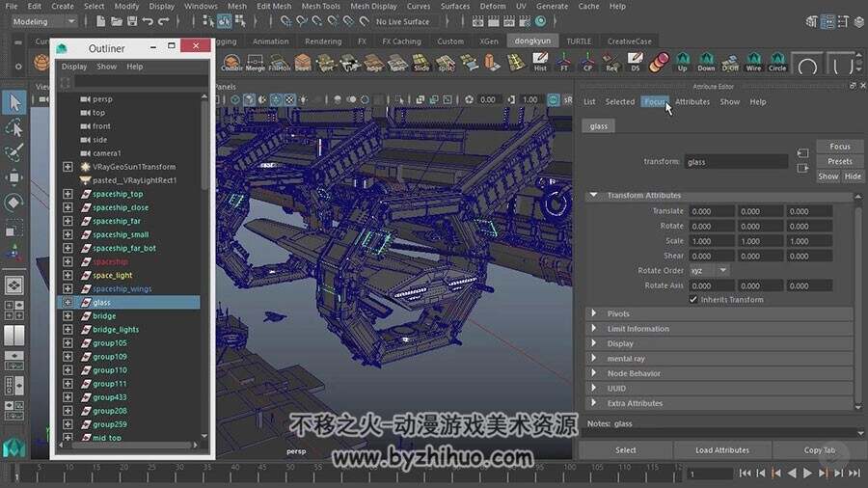The height and width of the screenshot is (488, 868).
Task: Toggle the Inherits Transform checkbox
Action: pos(693,299)
